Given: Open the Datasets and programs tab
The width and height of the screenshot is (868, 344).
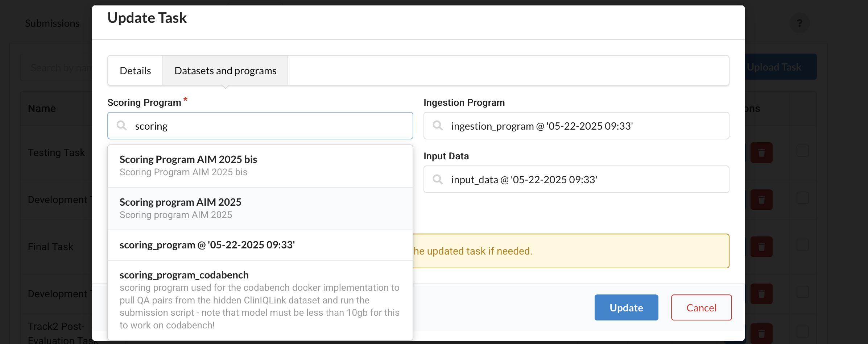Looking at the screenshot, I should (225, 71).
